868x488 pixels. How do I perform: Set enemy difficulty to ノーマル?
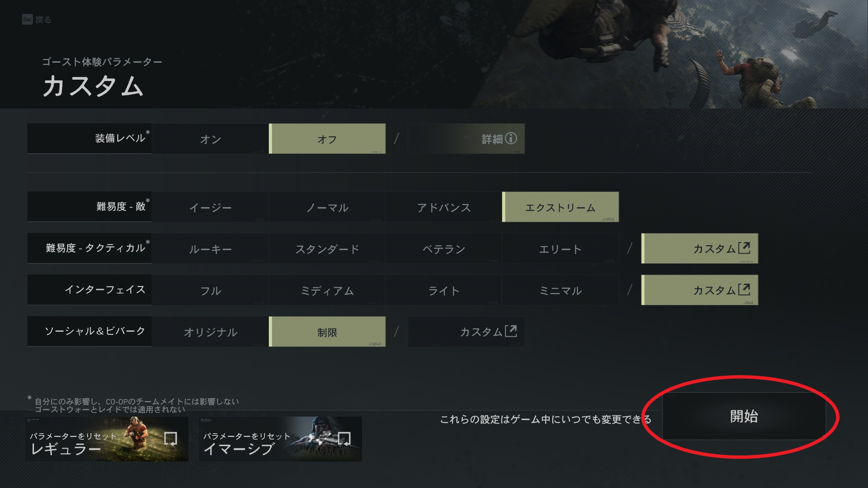click(327, 207)
